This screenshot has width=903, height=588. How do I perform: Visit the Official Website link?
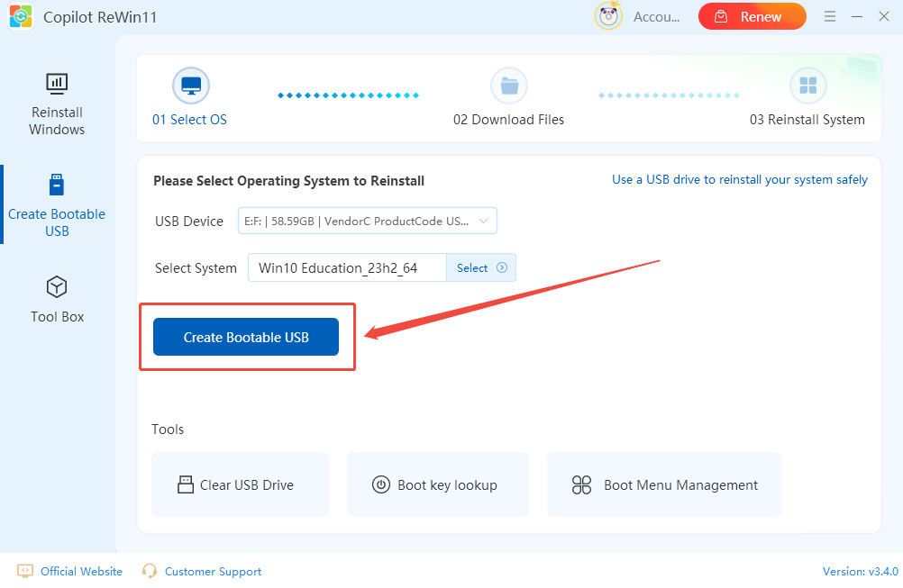click(81, 571)
